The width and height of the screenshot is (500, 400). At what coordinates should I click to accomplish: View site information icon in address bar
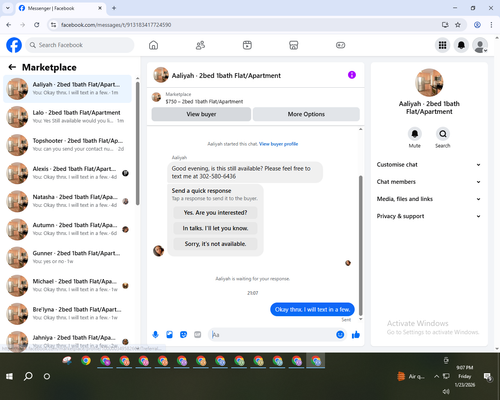click(53, 25)
